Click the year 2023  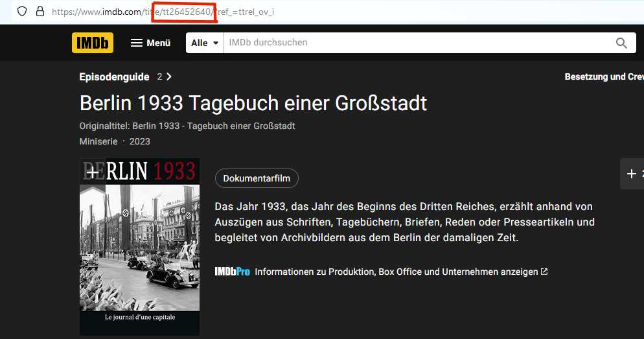point(140,141)
